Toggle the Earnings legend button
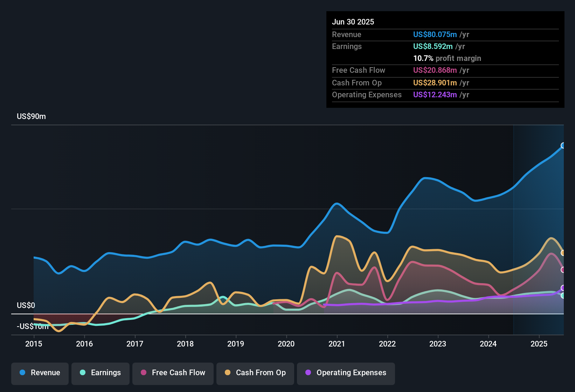 coord(101,373)
